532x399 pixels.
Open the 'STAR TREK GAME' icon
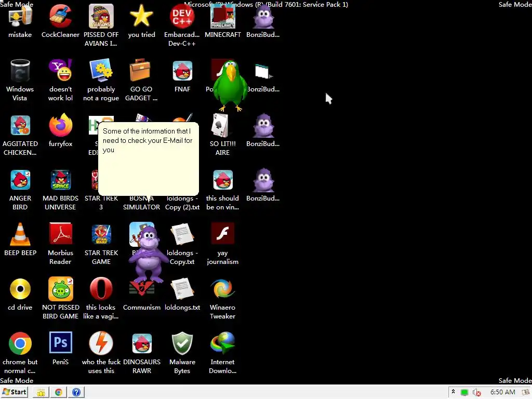tap(101, 234)
